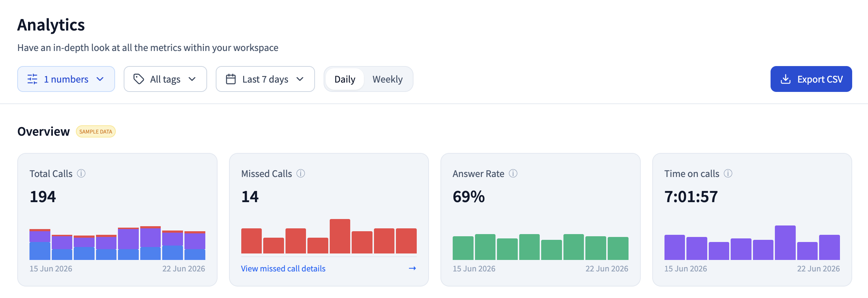Click the Overview section heading
The width and height of the screenshot is (868, 298).
coord(44,131)
